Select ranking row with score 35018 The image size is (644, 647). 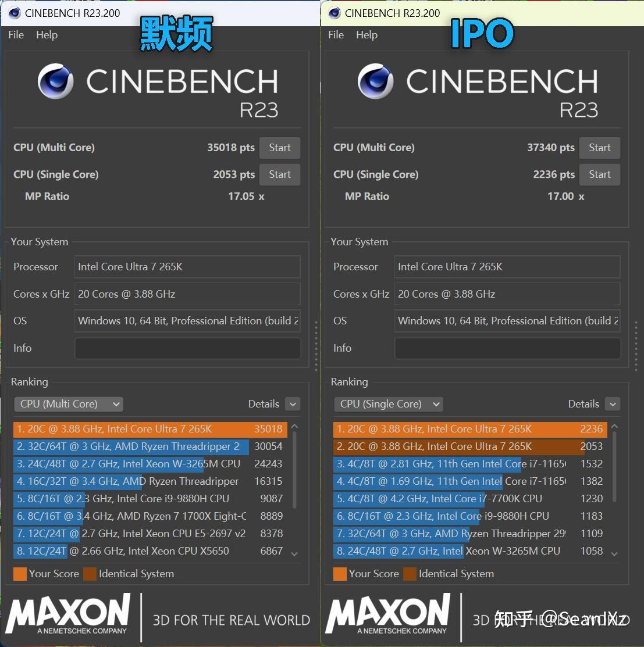tap(150, 429)
